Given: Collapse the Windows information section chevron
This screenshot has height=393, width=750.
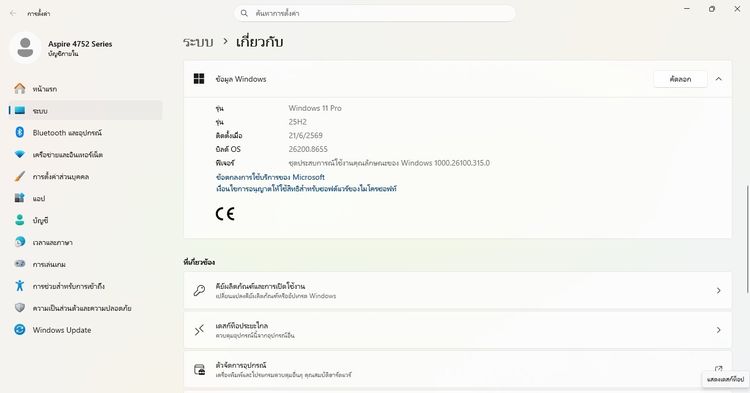Looking at the screenshot, I should tap(718, 79).
